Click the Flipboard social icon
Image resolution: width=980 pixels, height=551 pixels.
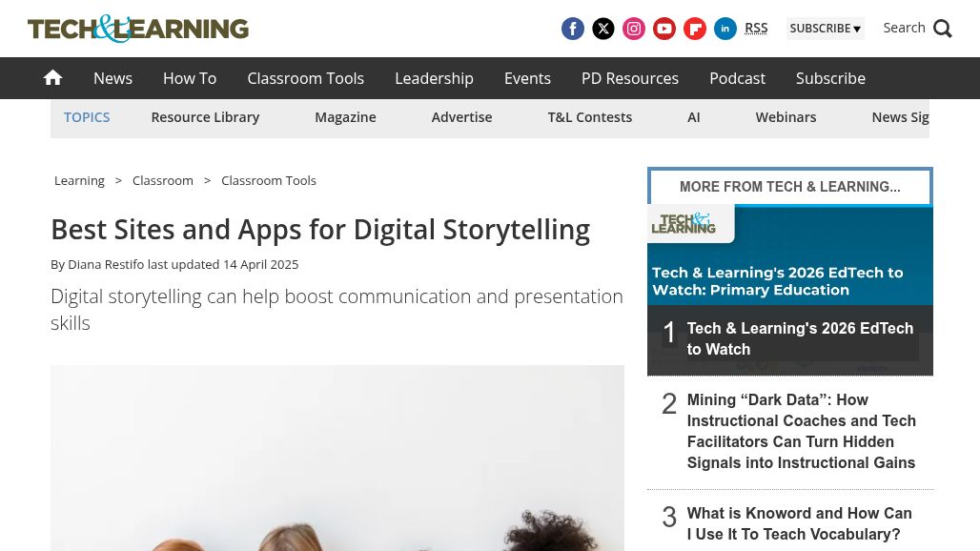695,29
